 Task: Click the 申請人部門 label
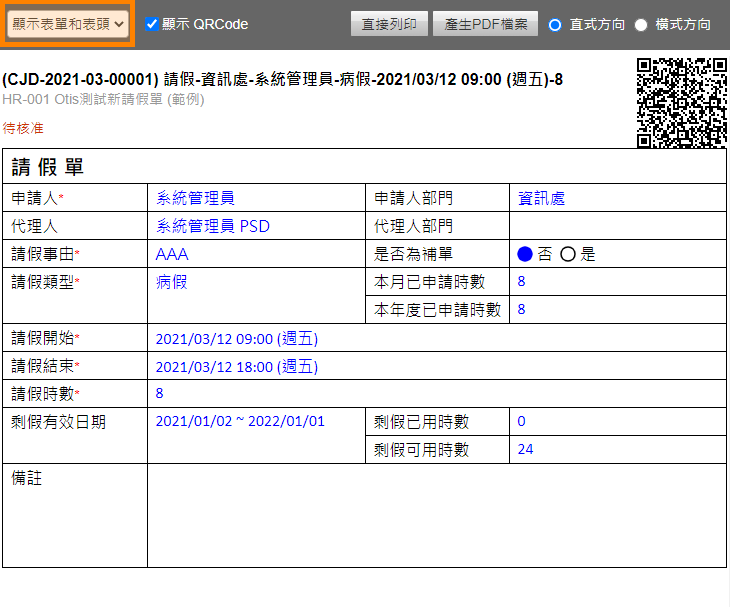413,198
